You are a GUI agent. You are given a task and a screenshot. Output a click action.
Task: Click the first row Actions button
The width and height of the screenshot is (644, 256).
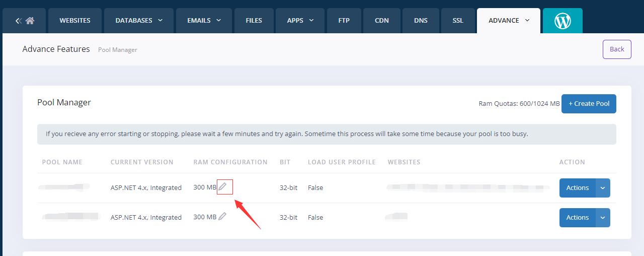(x=577, y=188)
